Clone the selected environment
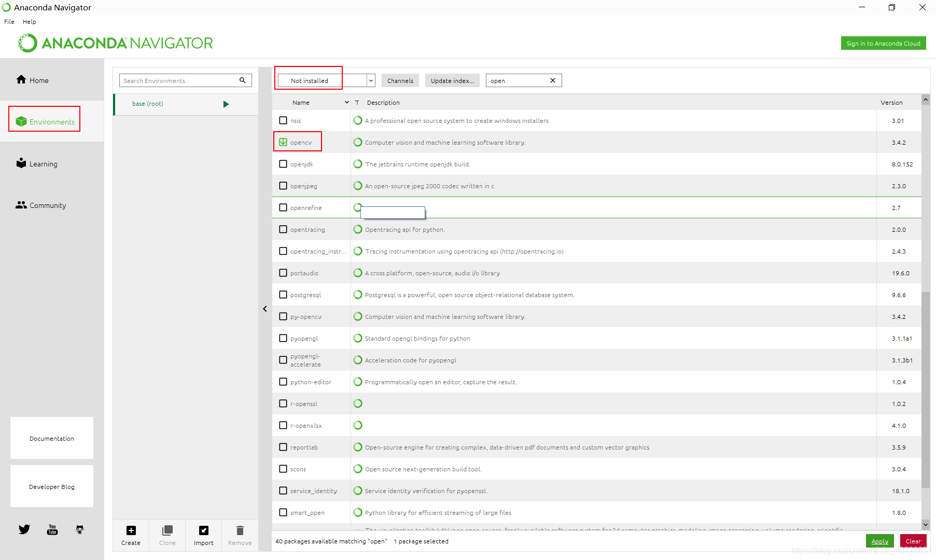This screenshot has height=560, width=936. [x=167, y=535]
